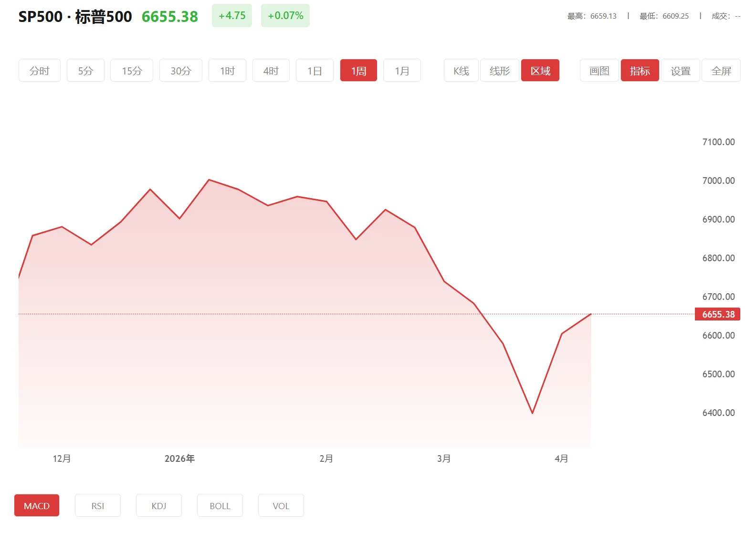This screenshot has height=533, width=756.
Task: Switch to 5分 timeframe
Action: [x=85, y=71]
